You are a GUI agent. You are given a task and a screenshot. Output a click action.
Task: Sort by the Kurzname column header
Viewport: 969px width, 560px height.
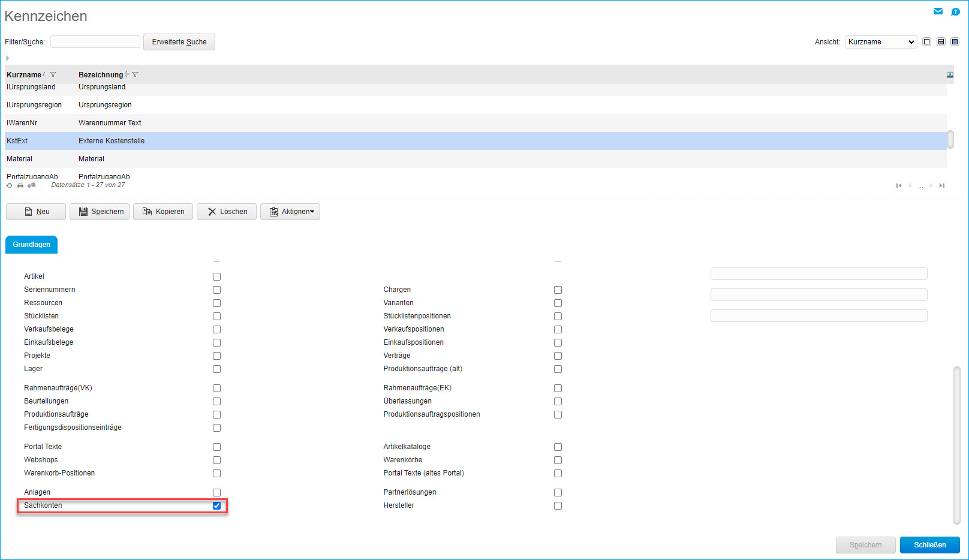click(x=24, y=75)
